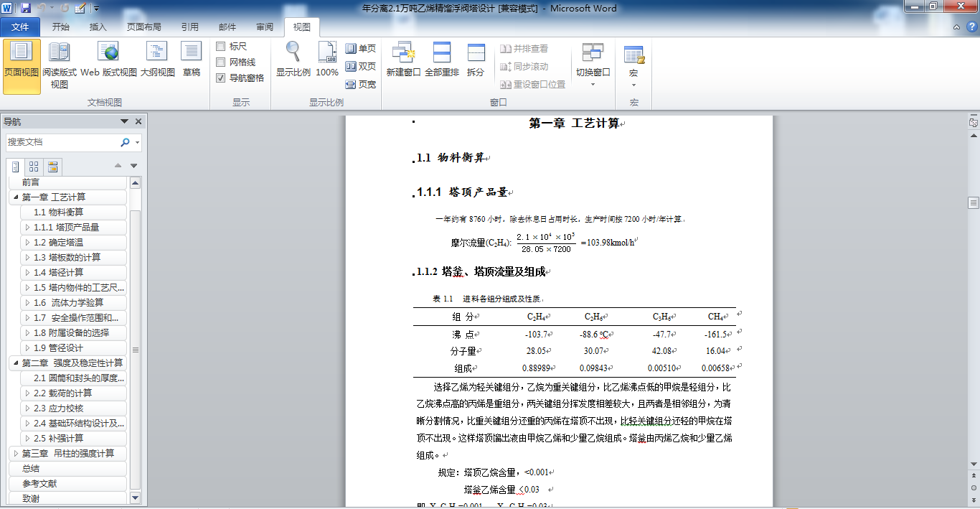Arrange All windows (全部重排)

click(442, 60)
